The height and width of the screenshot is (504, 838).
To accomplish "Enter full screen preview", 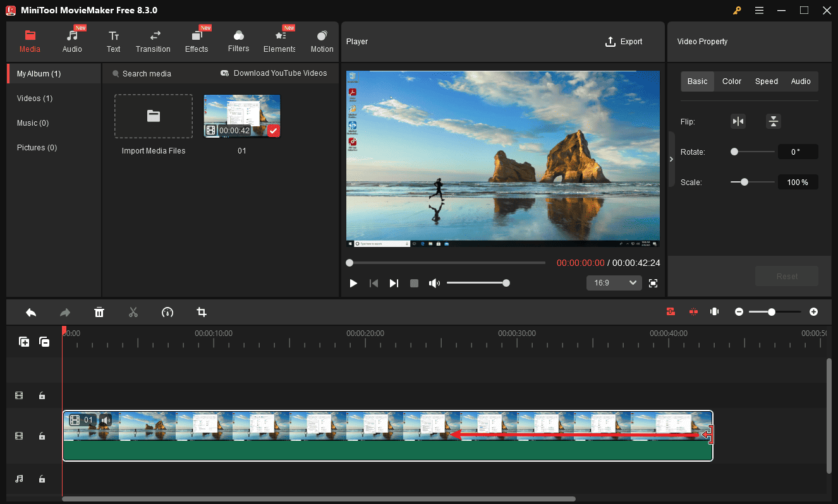I will [653, 283].
